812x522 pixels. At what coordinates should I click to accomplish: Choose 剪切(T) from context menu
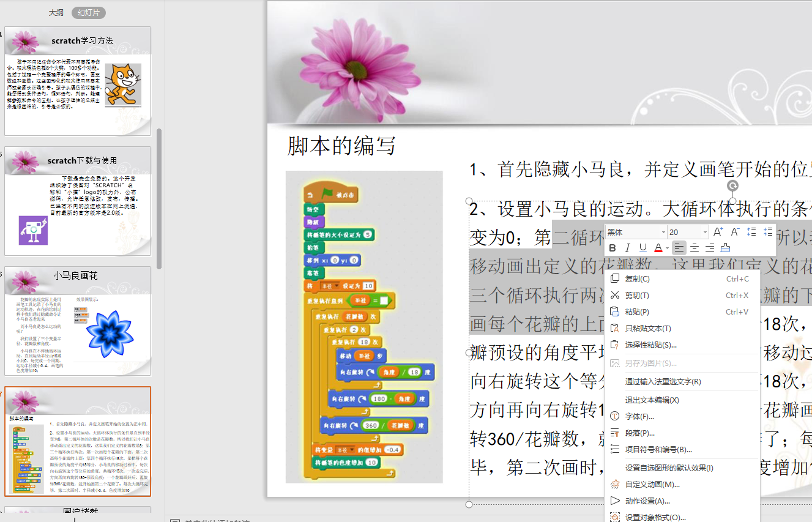pyautogui.click(x=682, y=295)
